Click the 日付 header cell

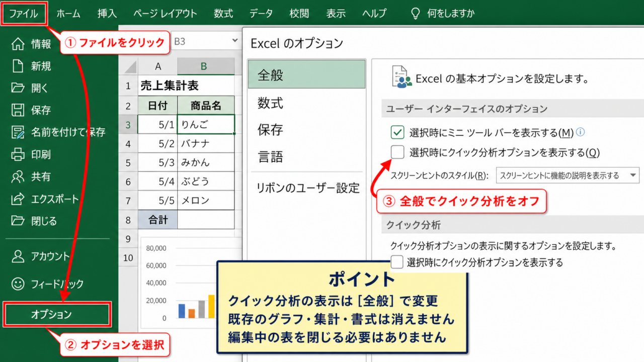tap(158, 106)
